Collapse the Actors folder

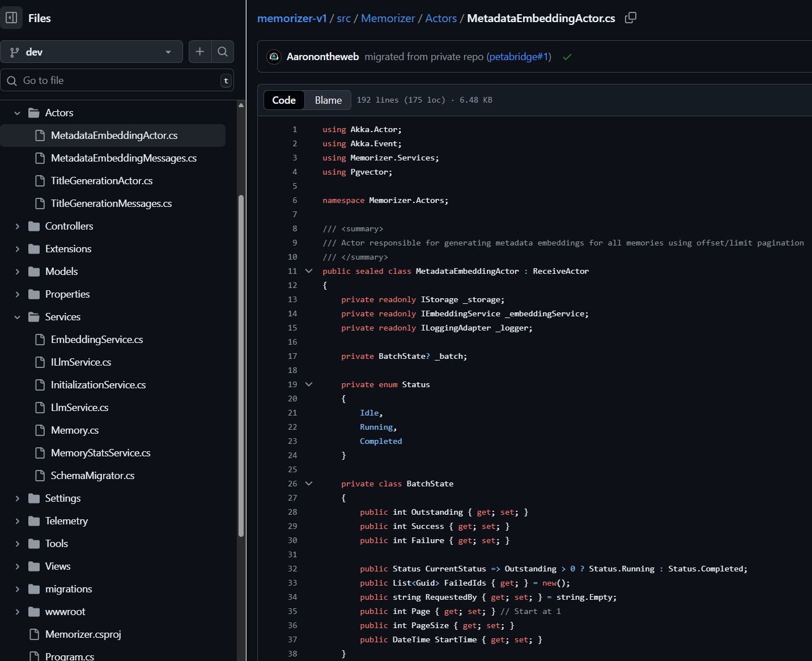pyautogui.click(x=18, y=113)
